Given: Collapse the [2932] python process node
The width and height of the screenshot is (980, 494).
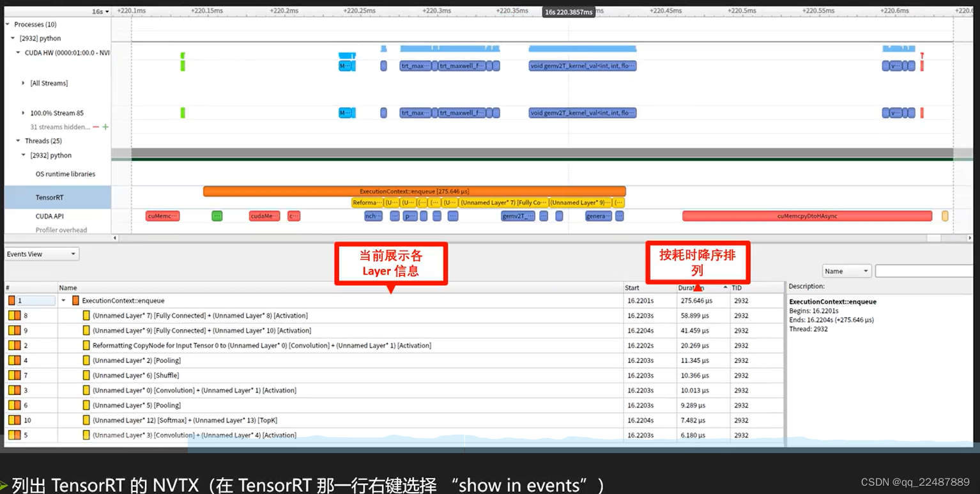Looking at the screenshot, I should point(13,38).
